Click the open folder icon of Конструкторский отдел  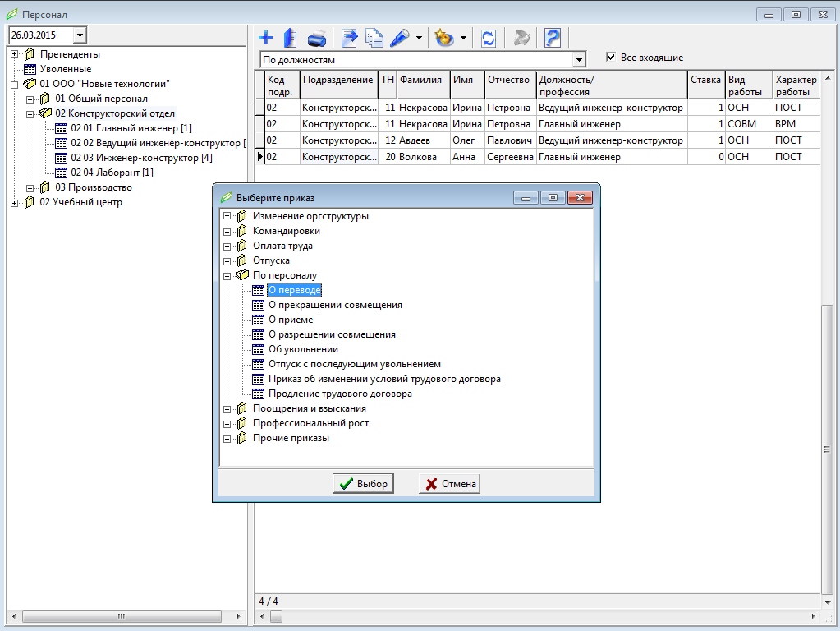(x=45, y=113)
